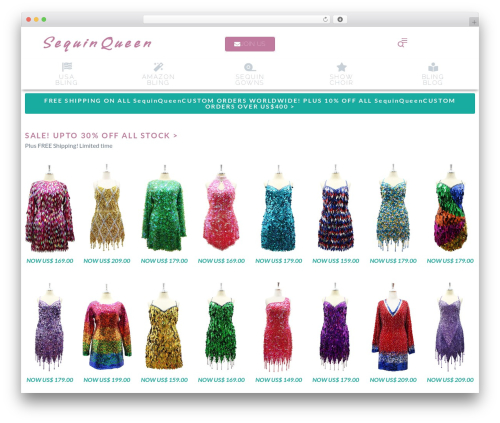View the turquoise paillette dress
Viewport: 500px width, 423px height.
[x=278, y=208]
